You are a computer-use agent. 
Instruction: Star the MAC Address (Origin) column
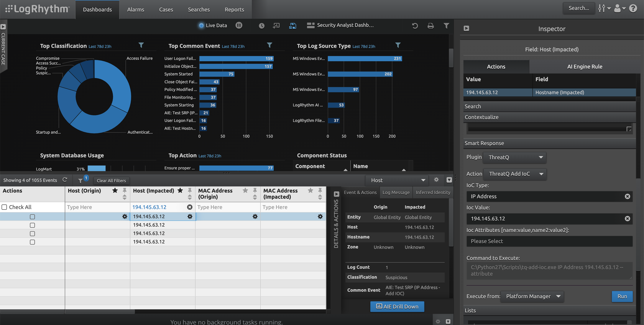(x=245, y=191)
